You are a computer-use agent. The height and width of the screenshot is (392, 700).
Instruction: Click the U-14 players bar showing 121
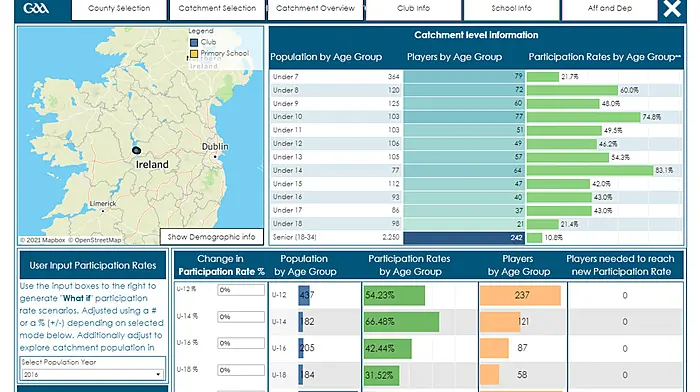pyautogui.click(x=500, y=321)
